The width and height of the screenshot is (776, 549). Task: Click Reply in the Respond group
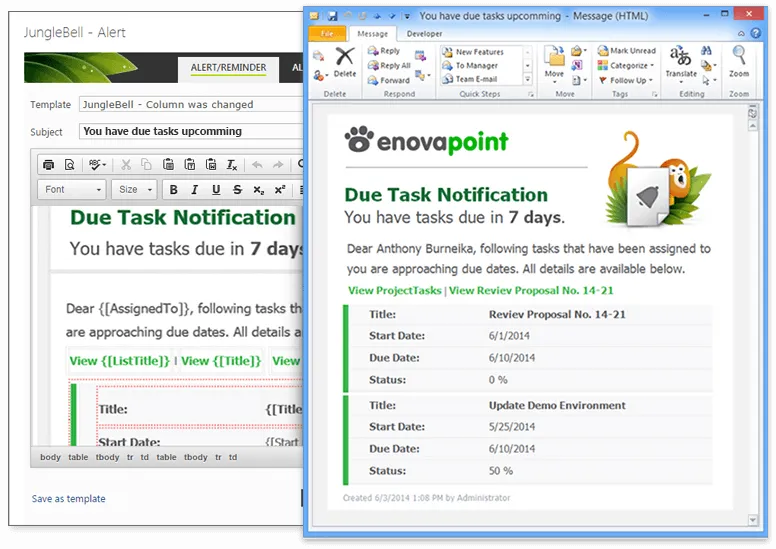[384, 50]
